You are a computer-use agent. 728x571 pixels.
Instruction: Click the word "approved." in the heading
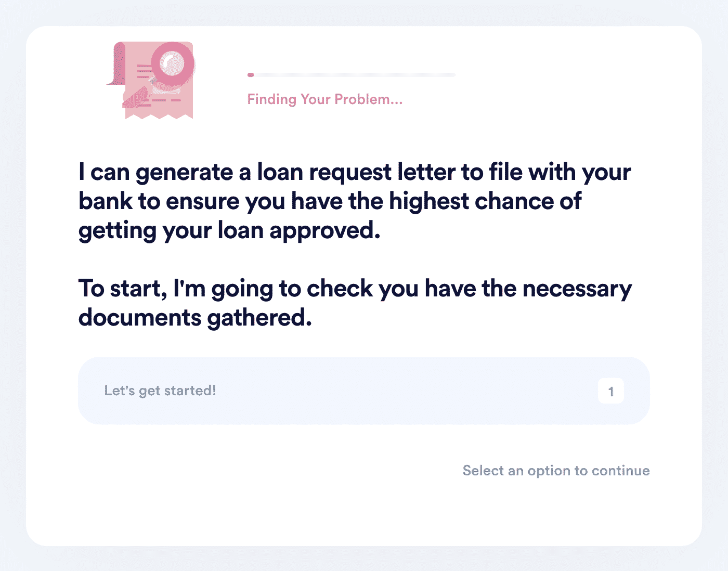pos(325,230)
